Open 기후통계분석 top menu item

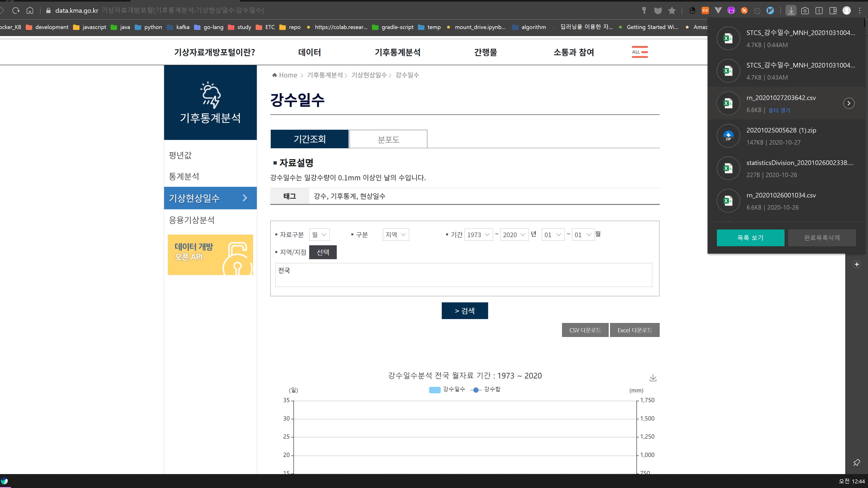[397, 52]
